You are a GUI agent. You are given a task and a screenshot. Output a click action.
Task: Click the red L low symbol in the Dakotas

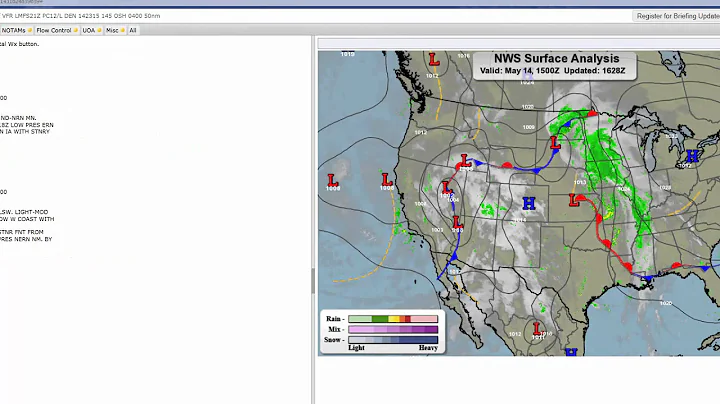pyautogui.click(x=555, y=143)
